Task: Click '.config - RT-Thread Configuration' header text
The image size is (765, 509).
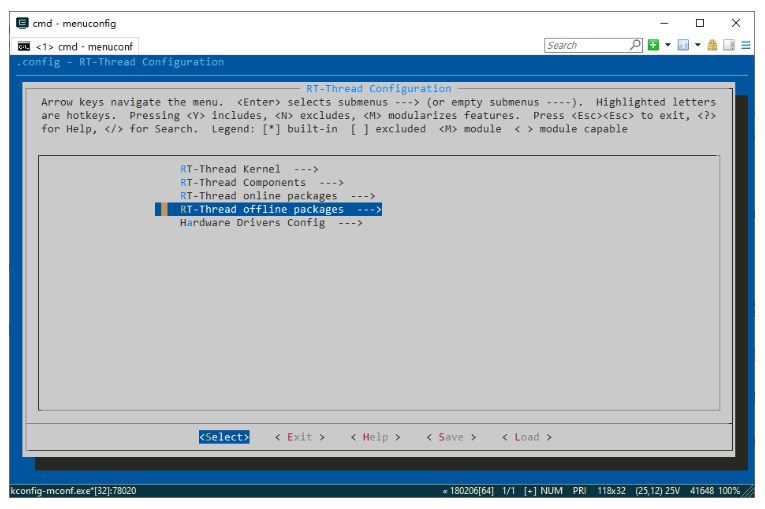Action: pyautogui.click(x=121, y=62)
